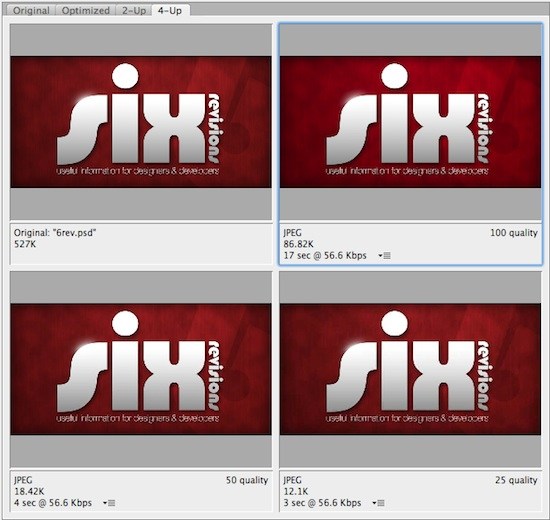This screenshot has width=550, height=520.
Task: Click the 12.1K file size text
Action: click(295, 491)
